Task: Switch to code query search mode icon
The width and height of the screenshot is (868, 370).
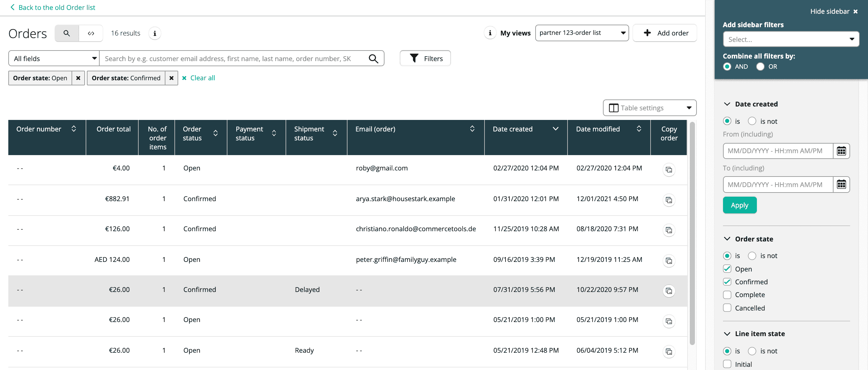Action: (x=91, y=33)
